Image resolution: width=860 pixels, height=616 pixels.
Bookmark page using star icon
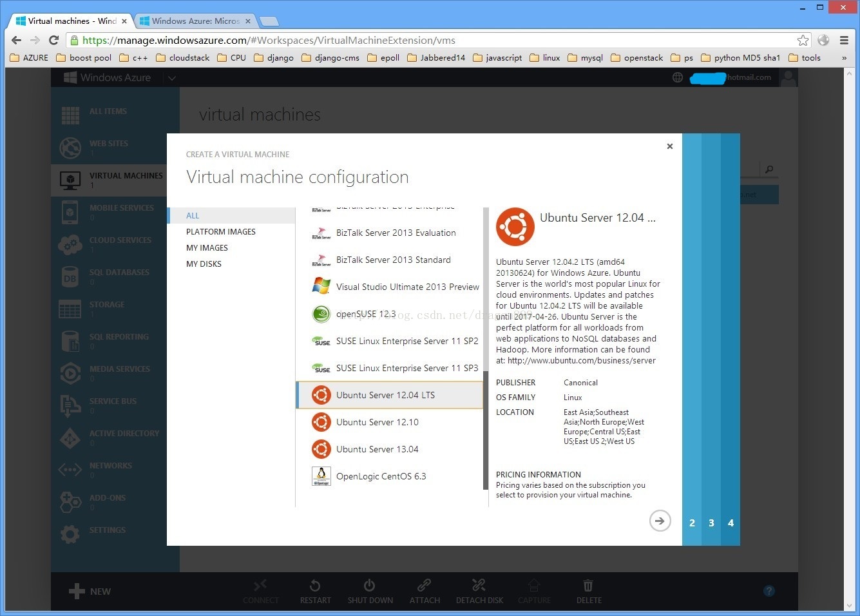(x=803, y=40)
